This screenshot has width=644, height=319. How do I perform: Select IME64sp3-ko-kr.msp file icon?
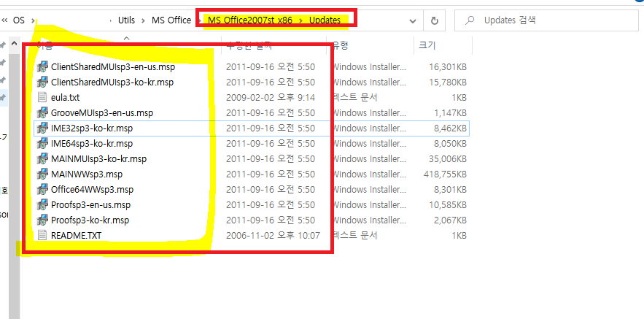click(x=42, y=144)
